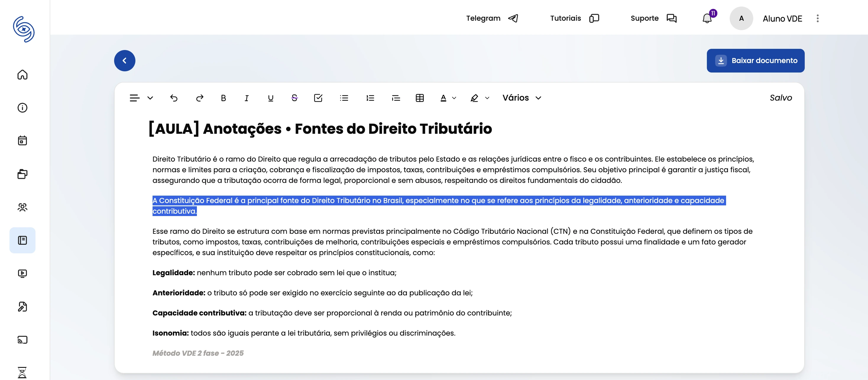Image resolution: width=868 pixels, height=380 pixels.
Task: Toggle italic formatting
Action: point(246,98)
